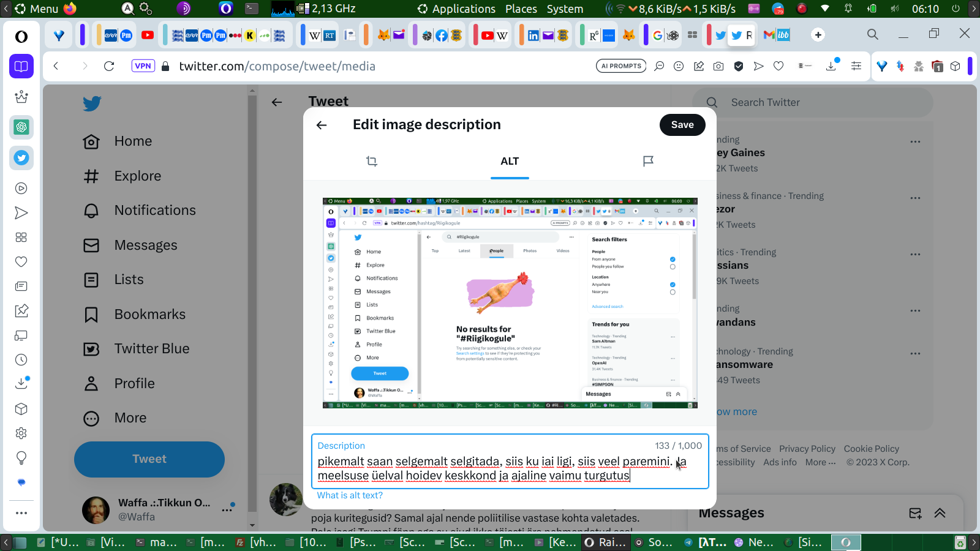Open the Cookie Policy link
This screenshot has height=551, width=980.
point(872,449)
